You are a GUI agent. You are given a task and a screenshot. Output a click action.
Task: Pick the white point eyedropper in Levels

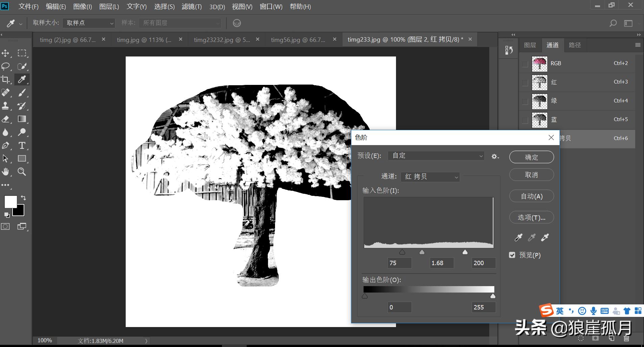(544, 237)
